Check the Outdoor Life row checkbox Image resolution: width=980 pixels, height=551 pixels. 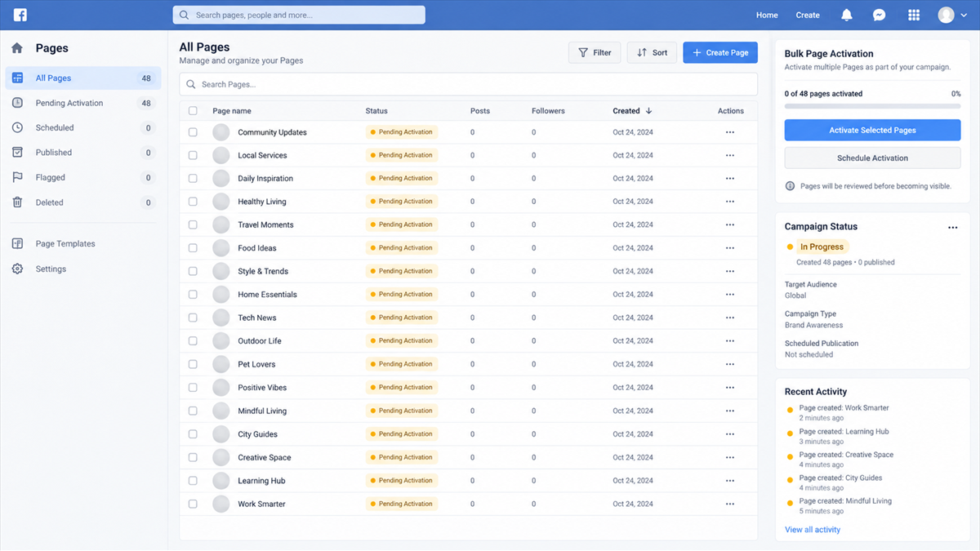[193, 341]
